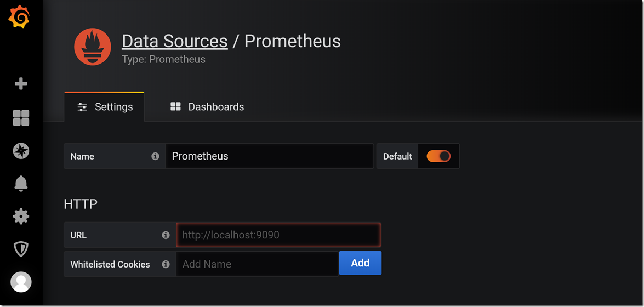Switch to the Settings tab
Screen dimensions: 644x307
pyautogui.click(x=104, y=107)
